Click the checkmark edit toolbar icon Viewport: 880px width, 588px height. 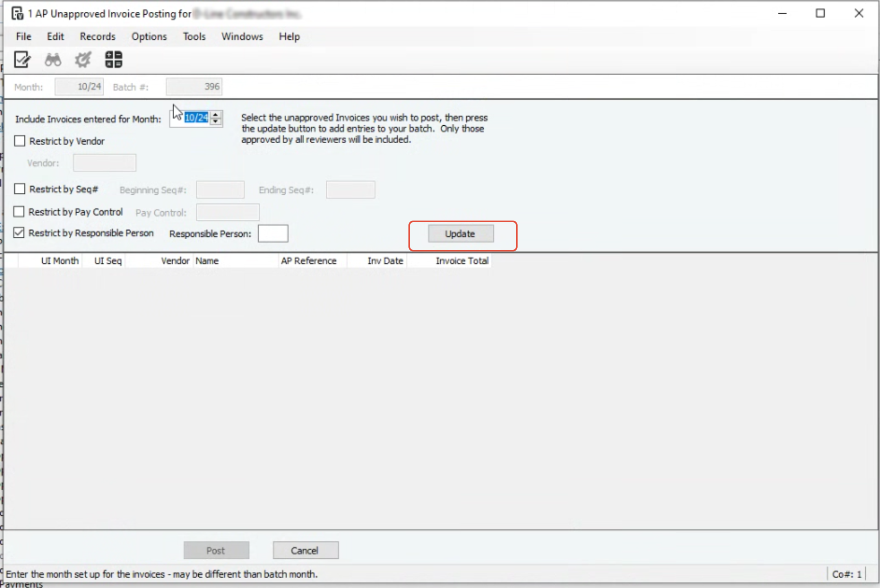[x=22, y=60]
